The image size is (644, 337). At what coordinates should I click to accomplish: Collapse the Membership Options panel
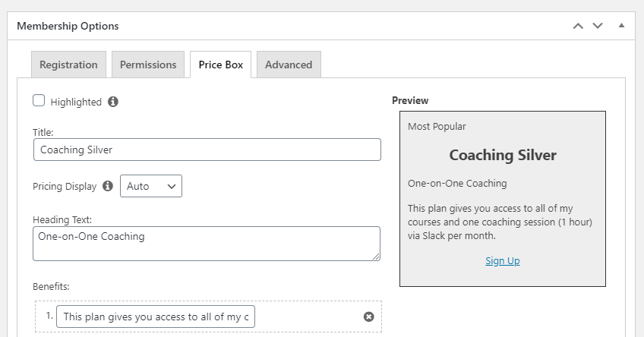coord(621,26)
